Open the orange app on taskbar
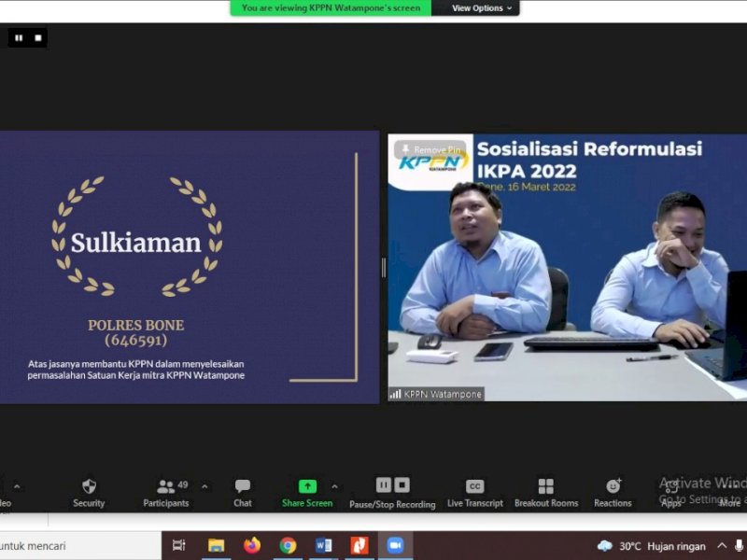747x560 pixels. [x=359, y=545]
